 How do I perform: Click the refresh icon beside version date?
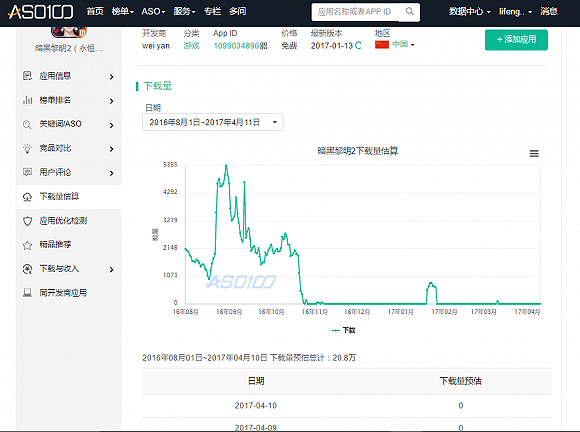coord(358,45)
